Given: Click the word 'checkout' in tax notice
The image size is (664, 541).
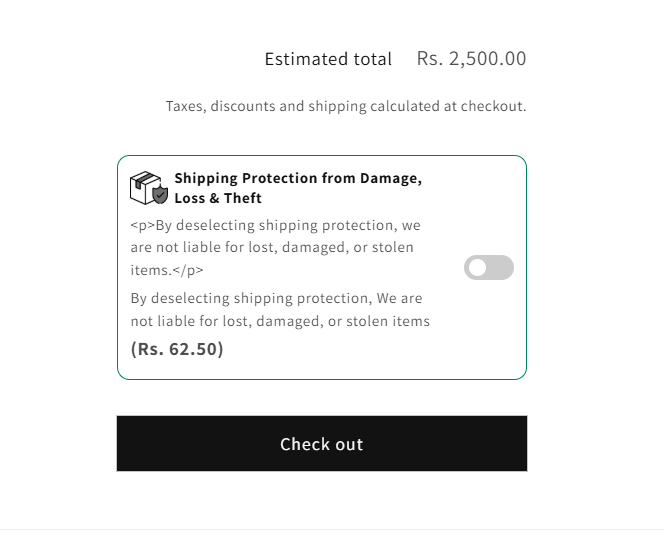Looking at the screenshot, I should (491, 106).
